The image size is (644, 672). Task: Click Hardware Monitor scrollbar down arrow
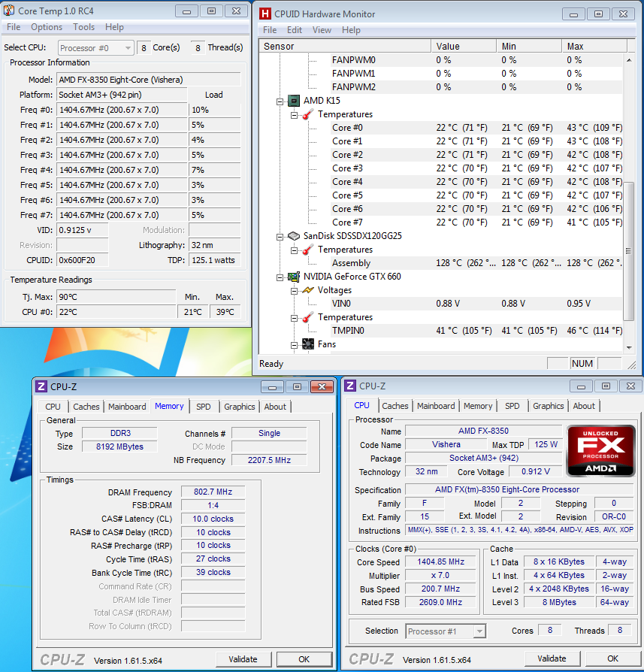pos(629,347)
